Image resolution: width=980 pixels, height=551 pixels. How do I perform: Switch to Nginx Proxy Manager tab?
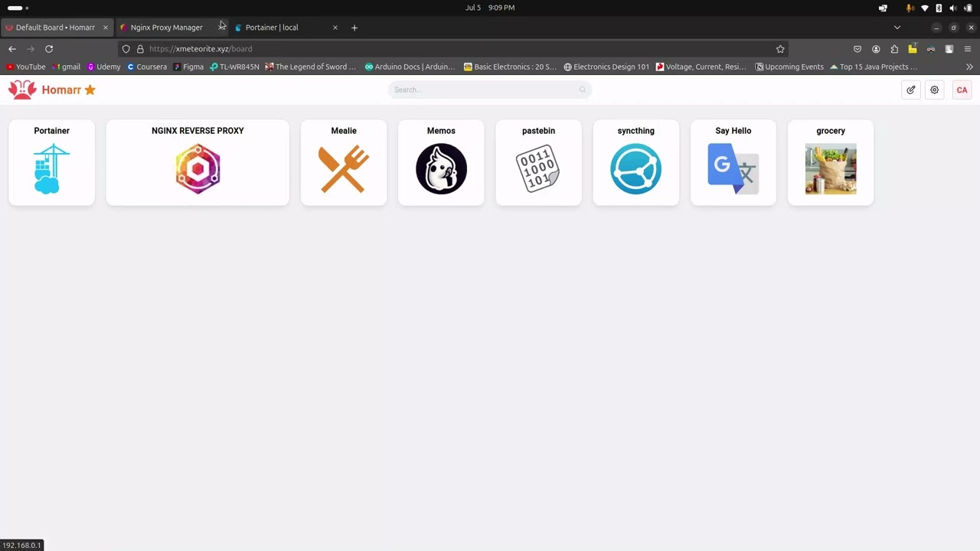166,28
